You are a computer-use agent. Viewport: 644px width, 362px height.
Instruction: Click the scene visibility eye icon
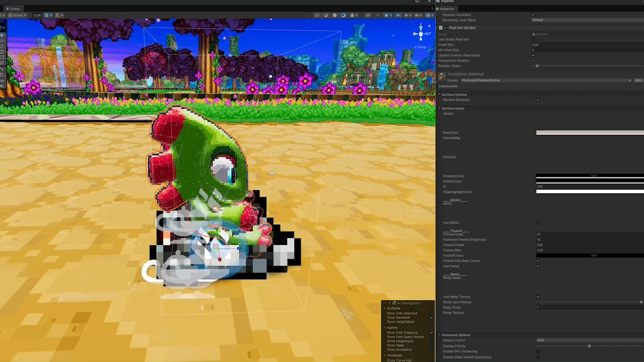(x=398, y=15)
